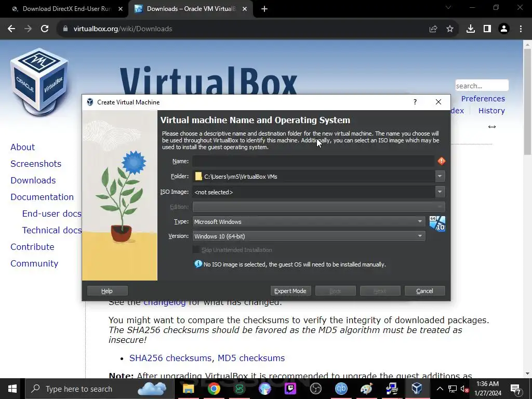Screen dimensions: 532x399
Task: Expand the ISO Image dropdown arrow
Action: click(x=440, y=192)
